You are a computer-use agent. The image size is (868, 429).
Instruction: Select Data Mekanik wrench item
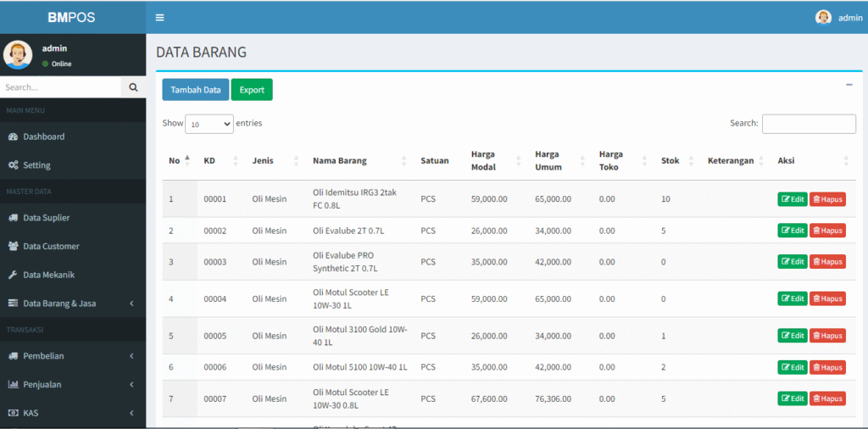click(x=48, y=275)
